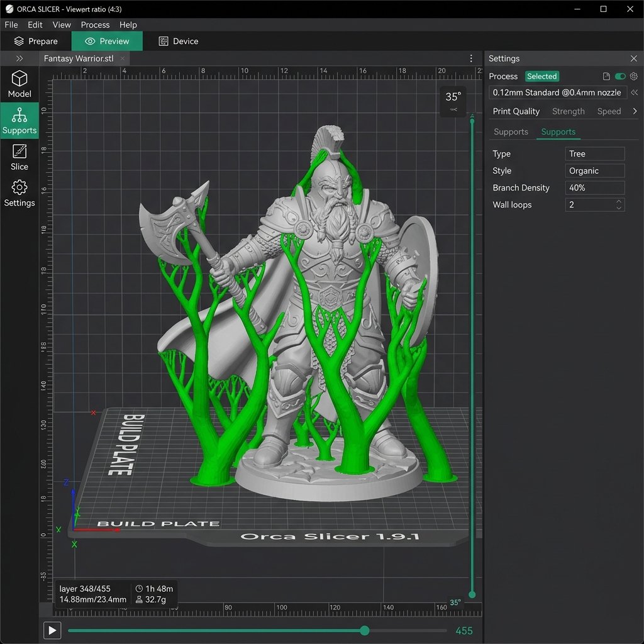Screen dimensions: 644x644
Task: Click the 32.7g filament weight readout
Action: pos(151,599)
